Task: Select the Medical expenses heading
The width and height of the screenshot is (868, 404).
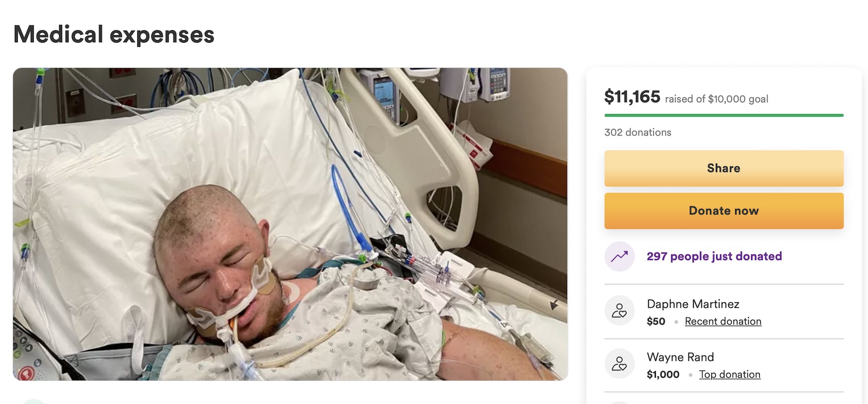Action: point(114,35)
